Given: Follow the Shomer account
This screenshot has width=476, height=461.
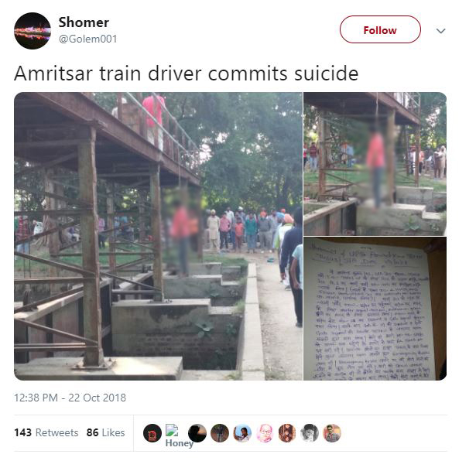Looking at the screenshot, I should coord(380,29).
